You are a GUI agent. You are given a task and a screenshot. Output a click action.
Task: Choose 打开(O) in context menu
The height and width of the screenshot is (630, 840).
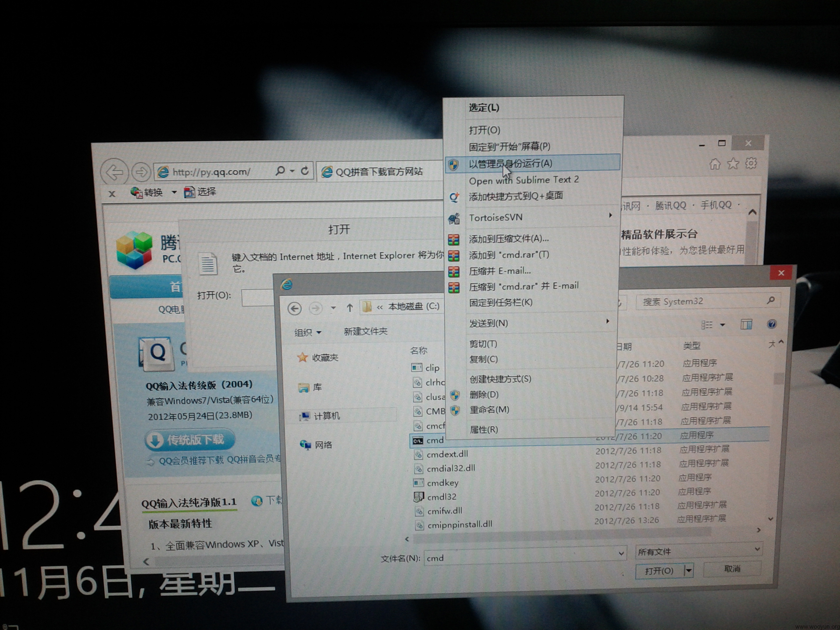tap(533, 130)
